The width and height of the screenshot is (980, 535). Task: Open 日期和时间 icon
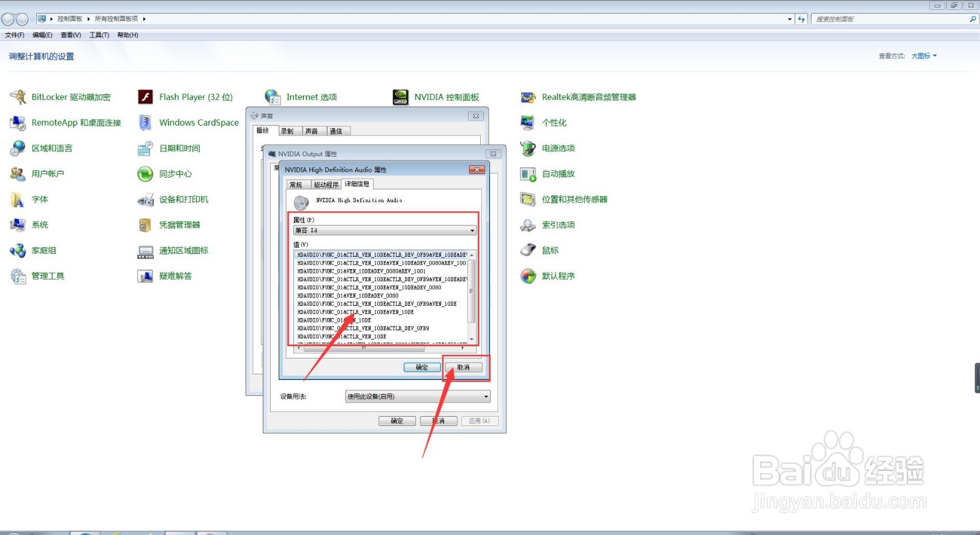pos(146,148)
